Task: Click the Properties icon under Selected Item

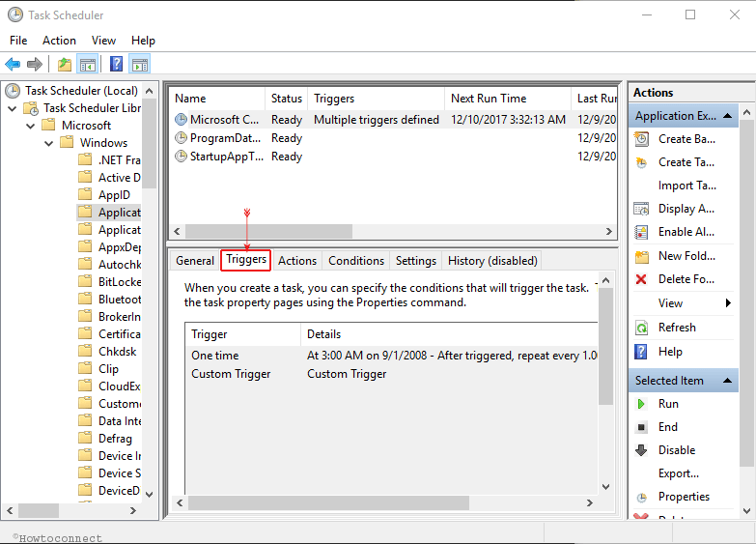Action: coord(641,497)
